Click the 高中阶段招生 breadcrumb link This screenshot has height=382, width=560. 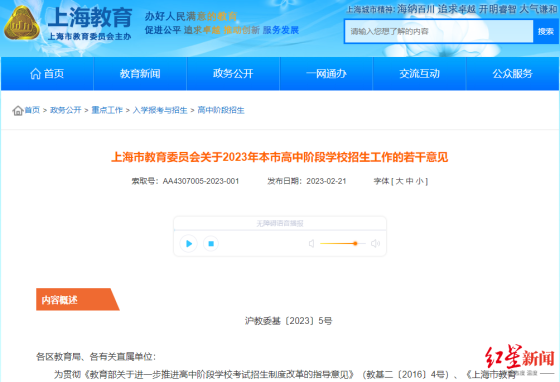point(221,110)
